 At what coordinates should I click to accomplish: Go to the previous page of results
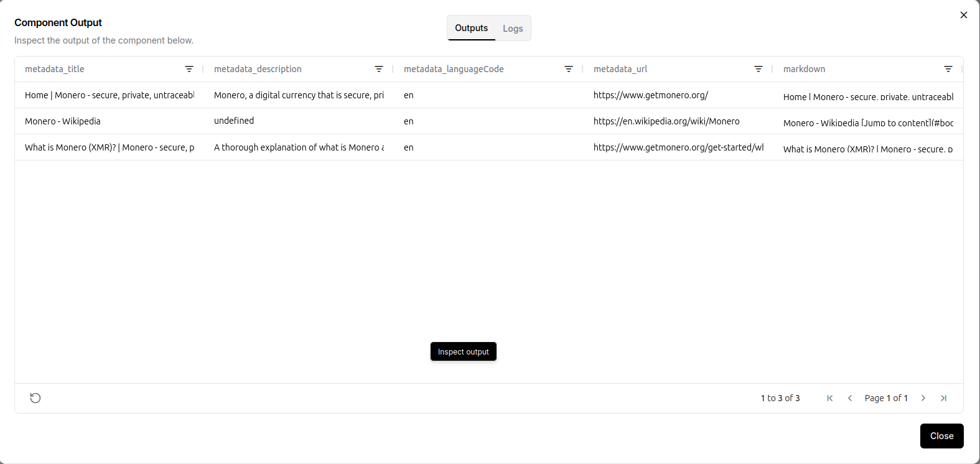[850, 398]
